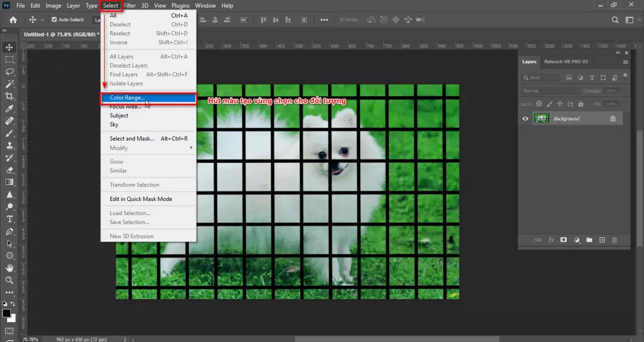This screenshot has height=342, width=644.
Task: Activate the Horizontal Type tool
Action: (x=9, y=219)
